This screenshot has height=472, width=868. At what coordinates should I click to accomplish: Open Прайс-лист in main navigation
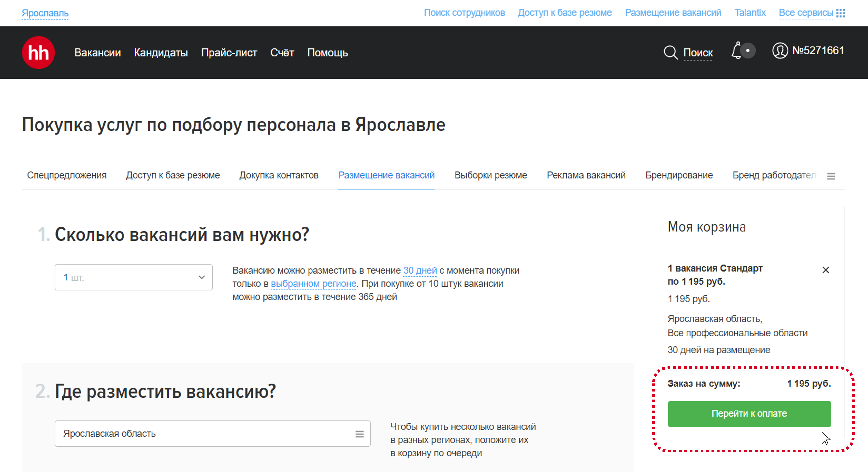point(229,53)
